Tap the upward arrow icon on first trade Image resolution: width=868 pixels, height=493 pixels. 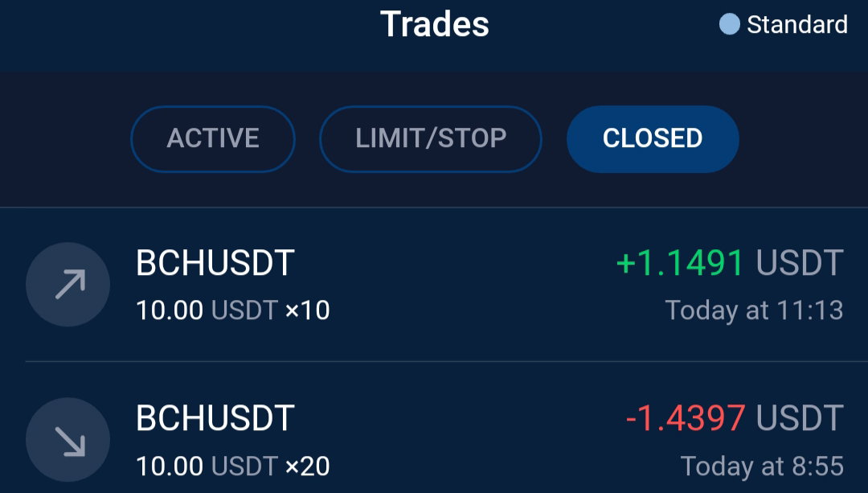tap(68, 284)
